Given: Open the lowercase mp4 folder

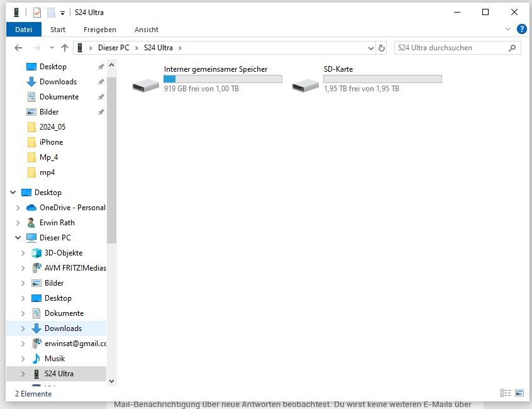Looking at the screenshot, I should click(47, 172).
